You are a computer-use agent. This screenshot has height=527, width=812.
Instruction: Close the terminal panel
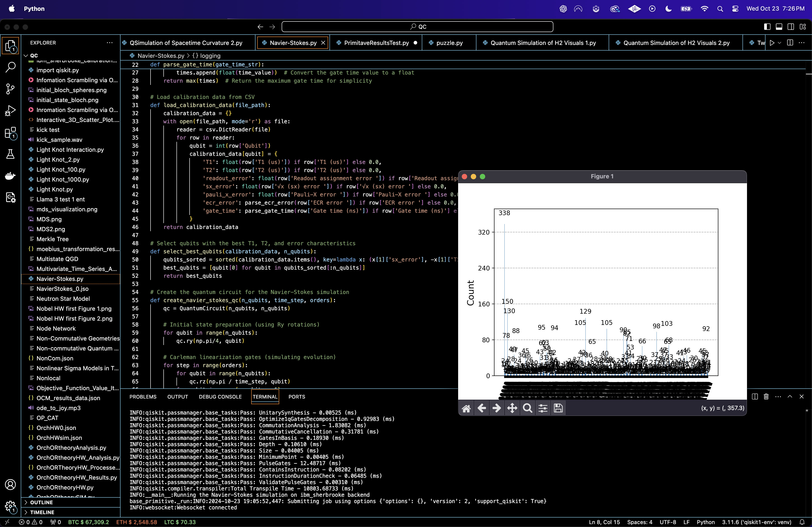pos(801,397)
